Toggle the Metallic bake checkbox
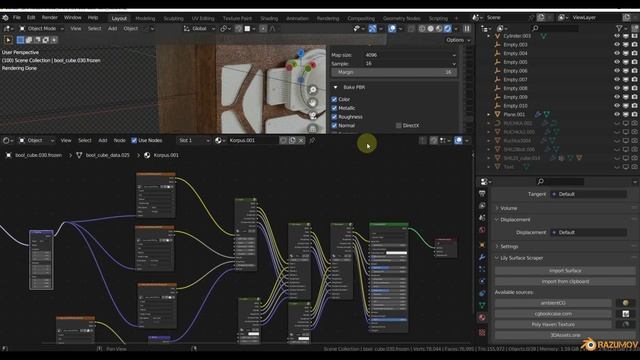640x360 pixels. pyautogui.click(x=334, y=108)
